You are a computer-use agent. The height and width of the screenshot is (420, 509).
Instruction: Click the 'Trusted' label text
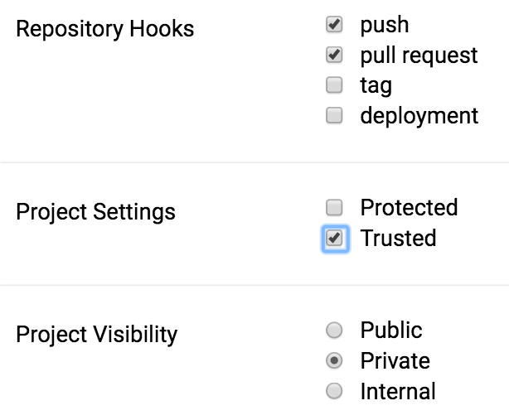point(398,238)
